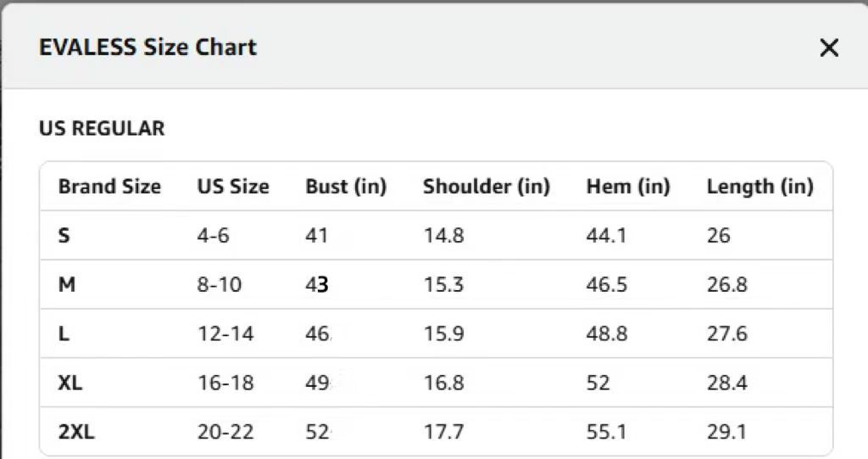Click the 43 bust value for M
The width and height of the screenshot is (868, 459).
317,284
